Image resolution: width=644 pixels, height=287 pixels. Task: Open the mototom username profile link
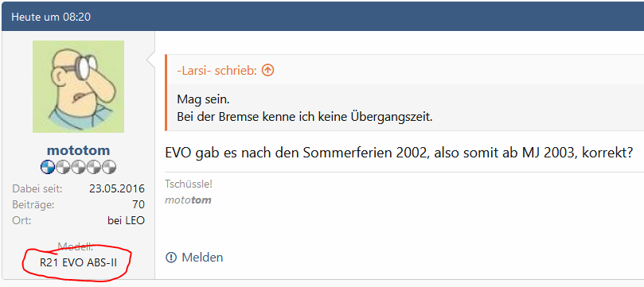coord(79,150)
